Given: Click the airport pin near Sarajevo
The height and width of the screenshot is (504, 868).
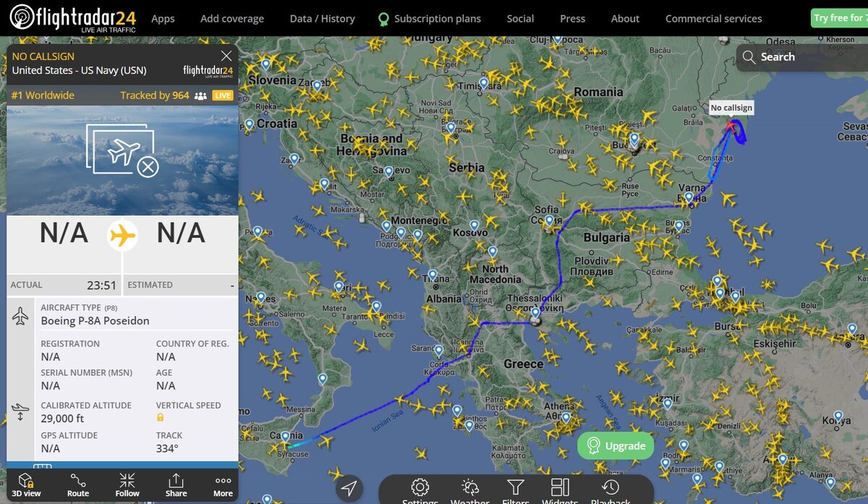Looking at the screenshot, I should coord(388,172).
